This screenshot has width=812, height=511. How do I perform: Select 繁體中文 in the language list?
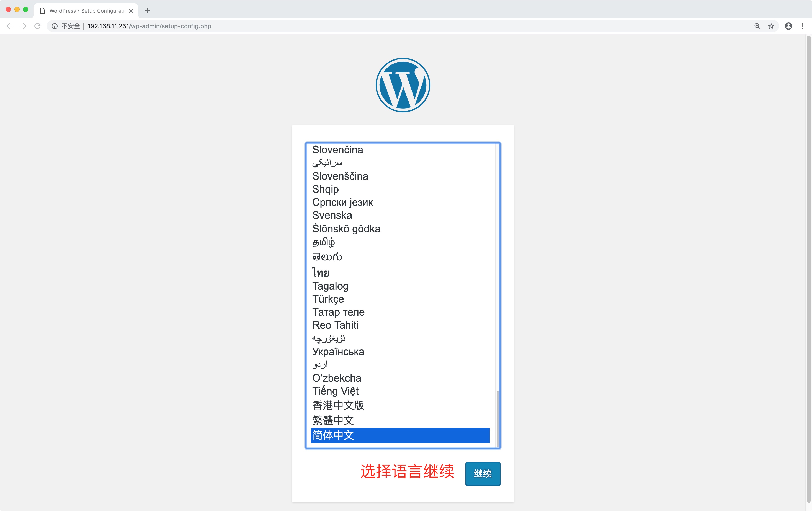point(333,420)
